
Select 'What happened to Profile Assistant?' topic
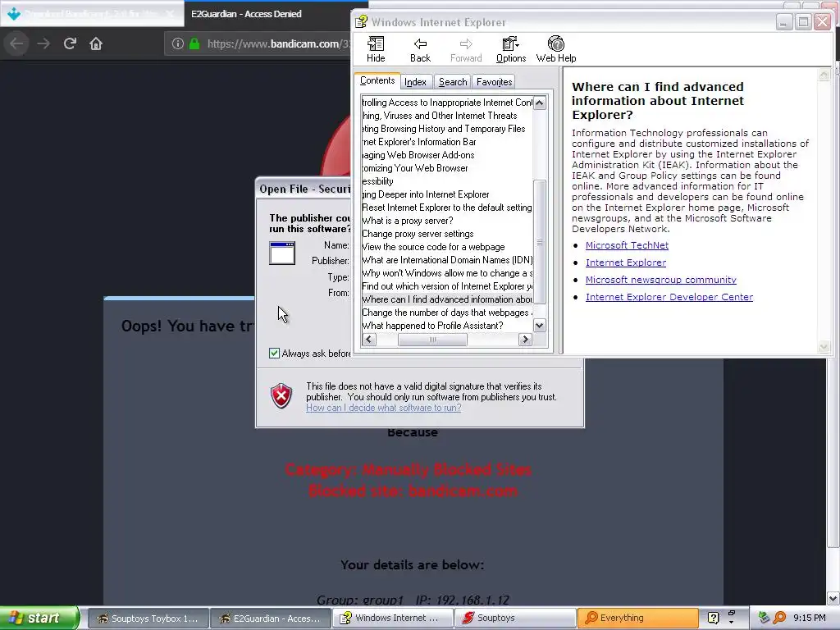(432, 326)
